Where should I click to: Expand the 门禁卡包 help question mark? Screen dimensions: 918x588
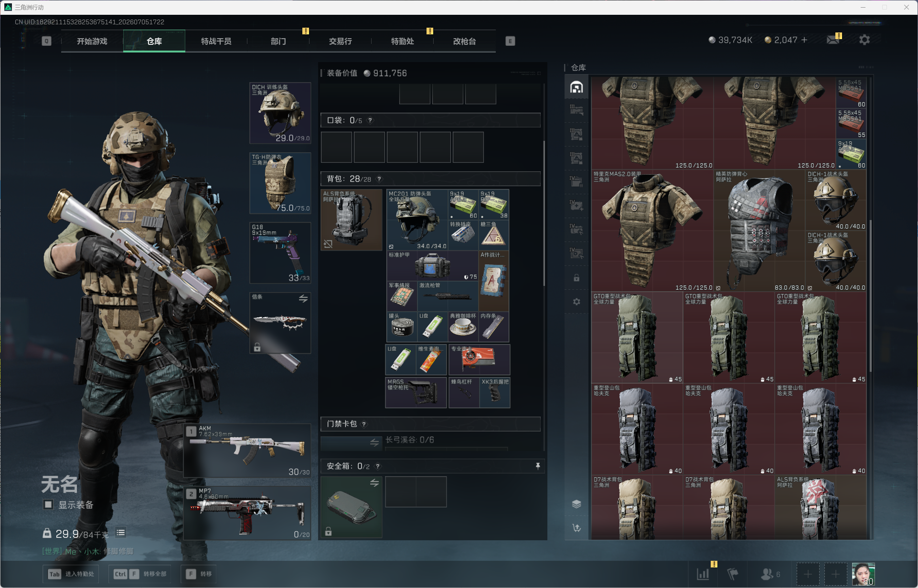click(364, 424)
